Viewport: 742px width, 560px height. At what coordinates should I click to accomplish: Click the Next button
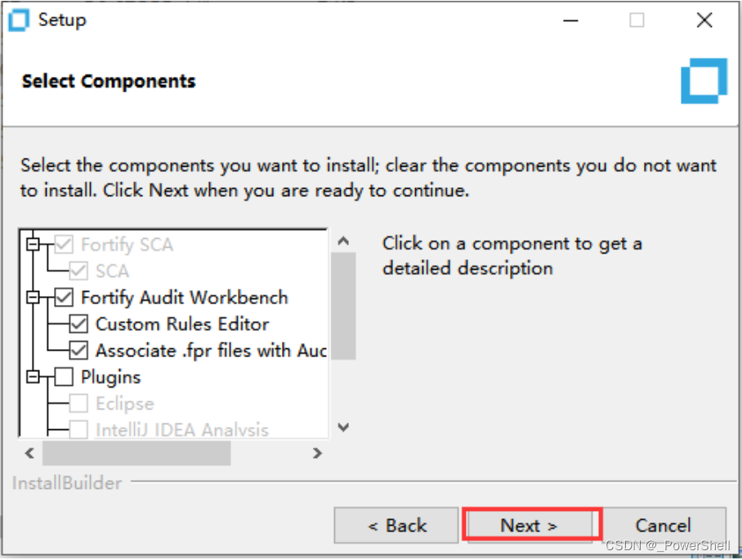click(x=529, y=526)
